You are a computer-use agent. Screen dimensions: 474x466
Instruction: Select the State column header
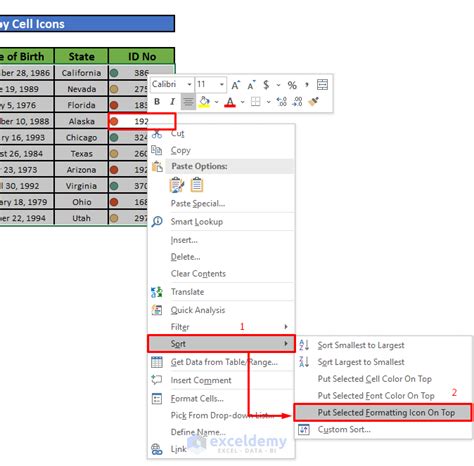click(x=81, y=56)
